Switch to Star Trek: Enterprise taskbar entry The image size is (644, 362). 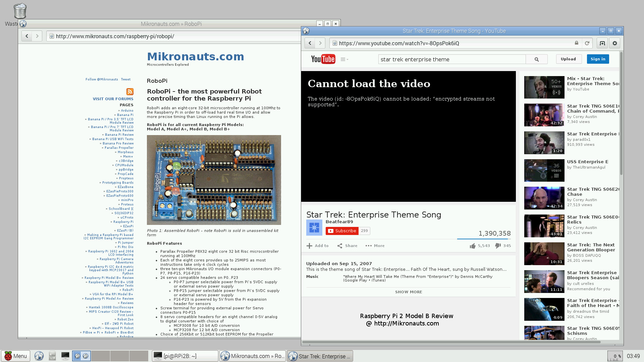coord(320,356)
